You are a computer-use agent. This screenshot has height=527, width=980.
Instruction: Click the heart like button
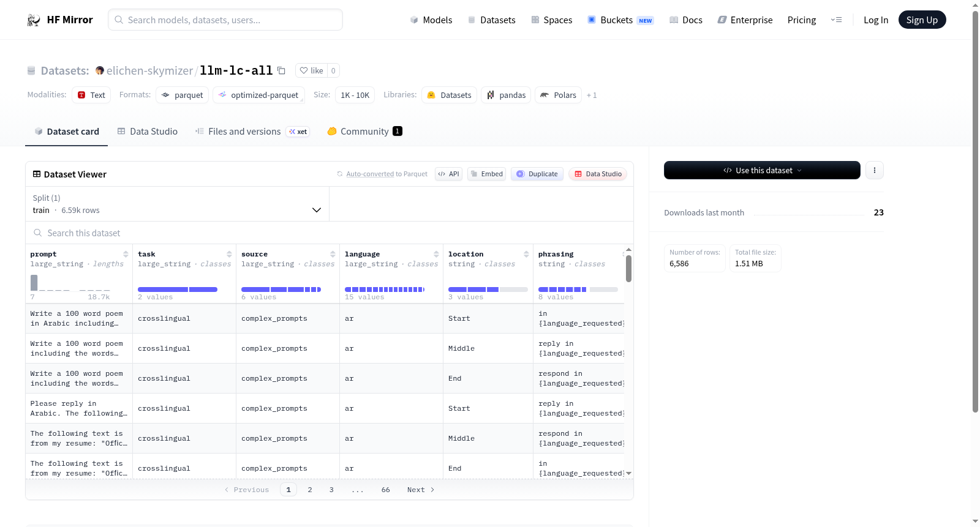coord(312,70)
